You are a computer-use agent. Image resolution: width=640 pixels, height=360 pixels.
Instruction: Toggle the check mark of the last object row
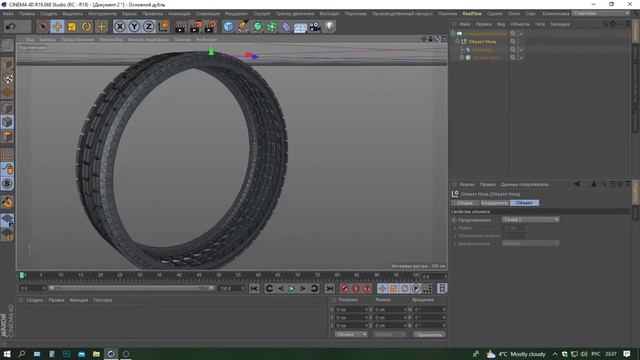tap(521, 58)
